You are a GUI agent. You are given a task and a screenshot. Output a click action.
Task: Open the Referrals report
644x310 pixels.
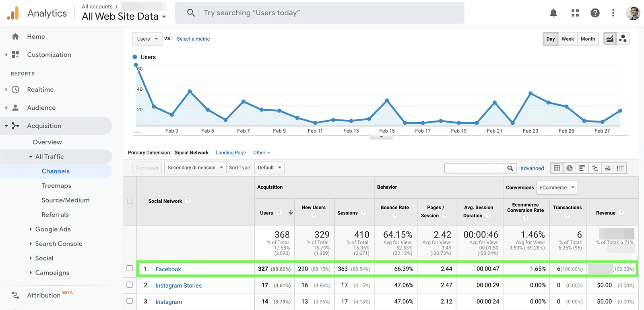click(55, 215)
